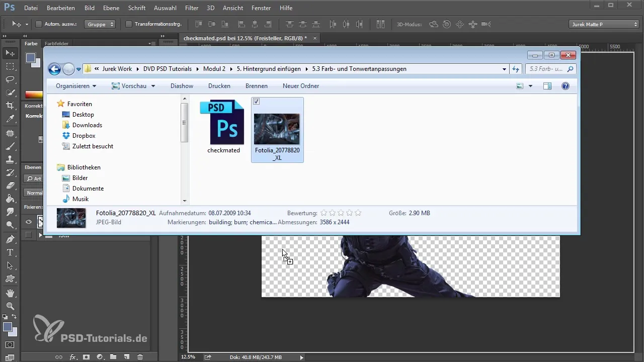Click the Diashow button
This screenshot has width=644, height=362.
point(182,86)
